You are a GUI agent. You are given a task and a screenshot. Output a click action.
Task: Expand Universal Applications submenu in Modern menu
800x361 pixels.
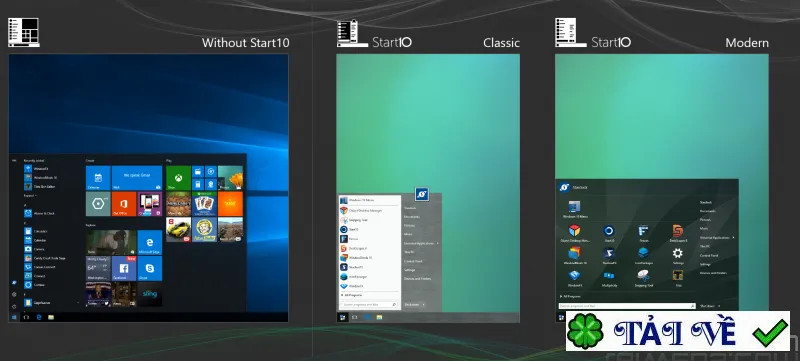[x=717, y=238]
